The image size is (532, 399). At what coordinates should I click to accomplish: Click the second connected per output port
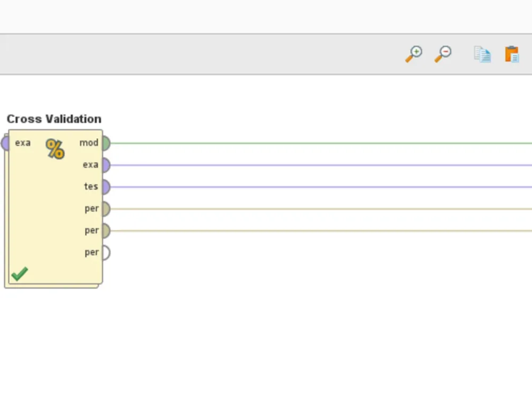[106, 231]
